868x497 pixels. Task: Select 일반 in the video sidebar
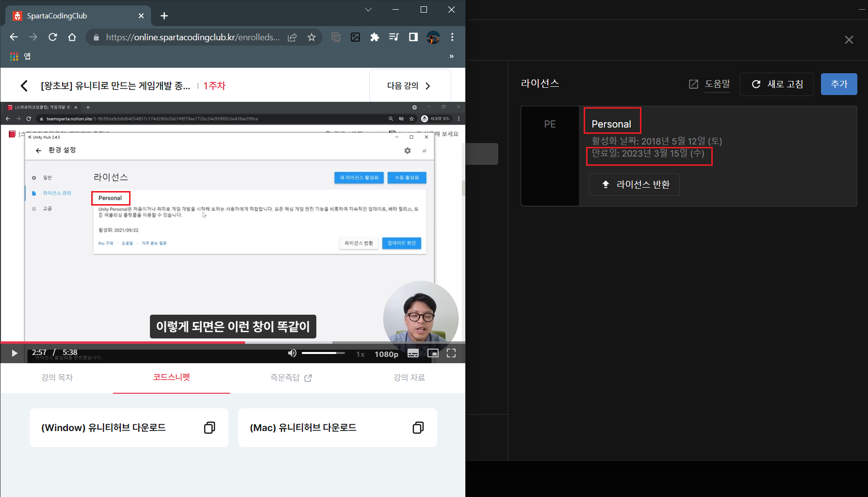point(47,177)
